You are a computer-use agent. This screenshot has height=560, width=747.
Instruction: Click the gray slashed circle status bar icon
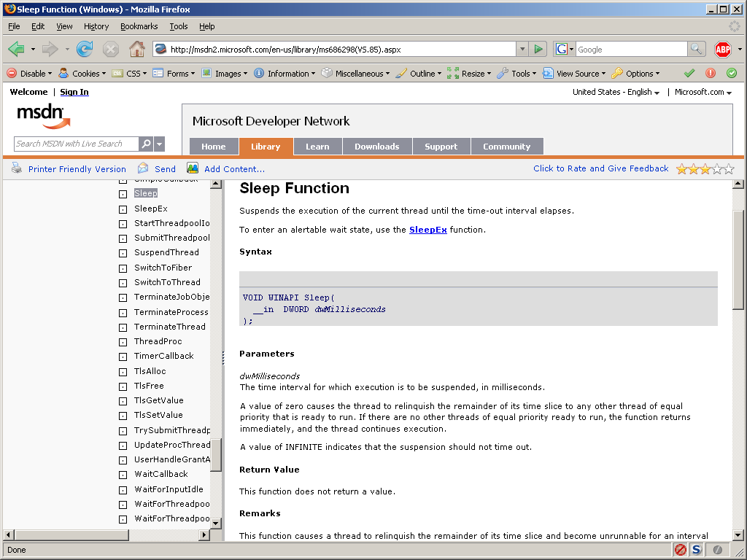pos(718,550)
